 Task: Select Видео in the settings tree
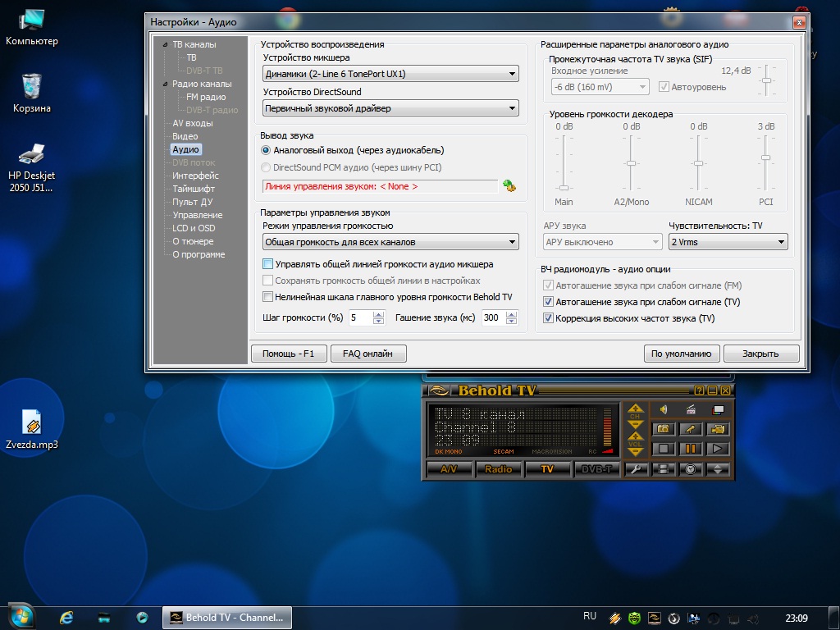(x=185, y=136)
